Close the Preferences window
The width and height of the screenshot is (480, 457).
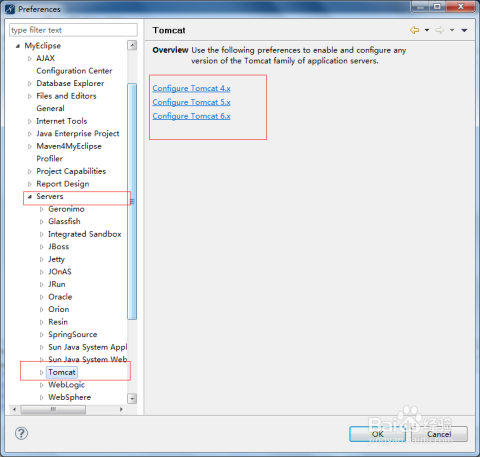tap(461, 6)
